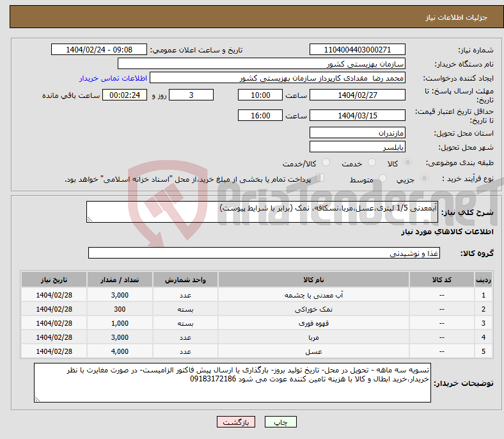Click the غذا و نوشیدنی goods group field

click(x=264, y=253)
